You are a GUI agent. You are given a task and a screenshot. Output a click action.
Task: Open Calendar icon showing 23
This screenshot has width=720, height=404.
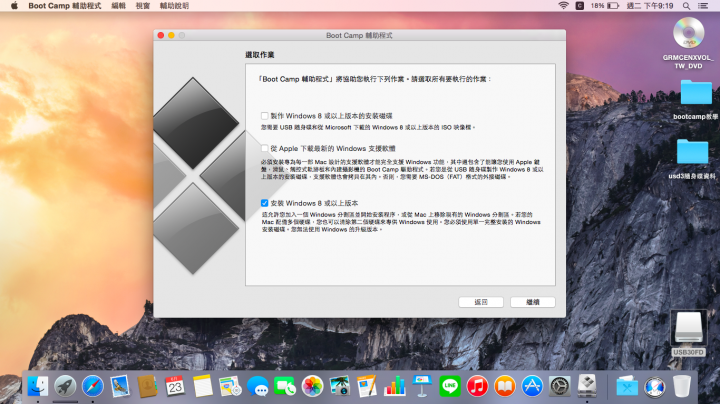coord(175,386)
